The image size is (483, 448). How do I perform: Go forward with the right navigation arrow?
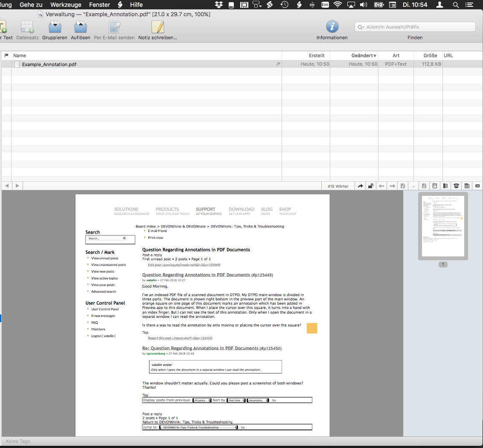point(17,186)
